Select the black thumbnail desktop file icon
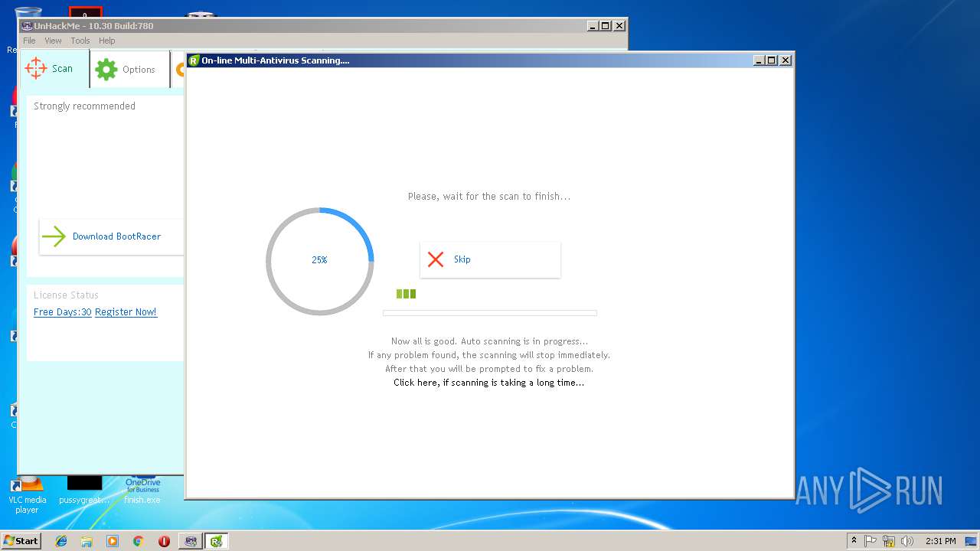Viewport: 980px width, 551px height. point(84,490)
